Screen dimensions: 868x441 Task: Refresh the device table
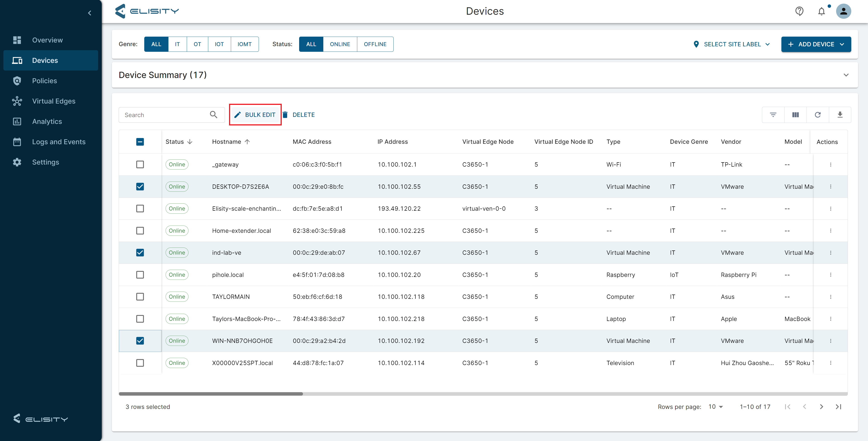pos(818,115)
